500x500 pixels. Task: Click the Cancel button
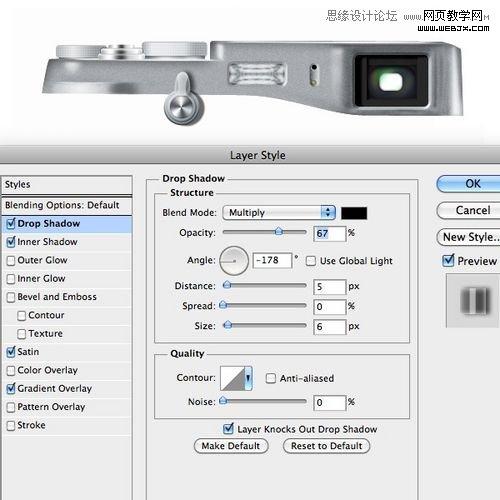tap(468, 210)
